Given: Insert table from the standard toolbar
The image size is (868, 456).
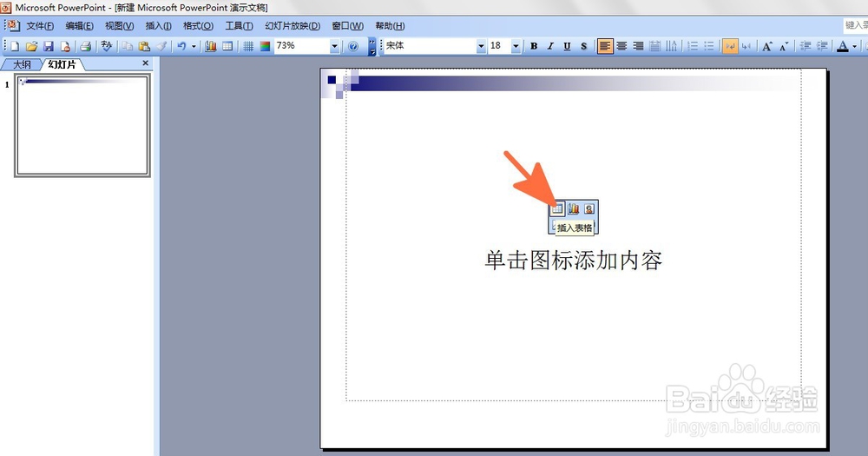Looking at the screenshot, I should (x=227, y=46).
